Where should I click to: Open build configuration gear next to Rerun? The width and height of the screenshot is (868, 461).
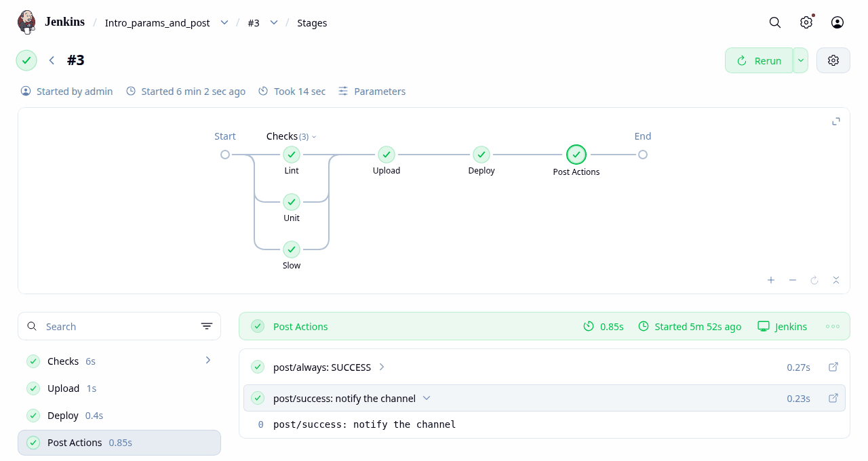pos(833,60)
